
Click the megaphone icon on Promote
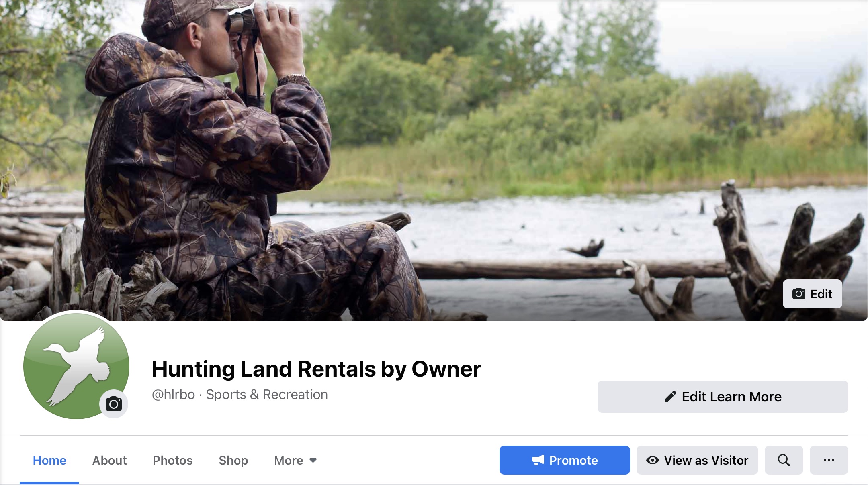[538, 460]
